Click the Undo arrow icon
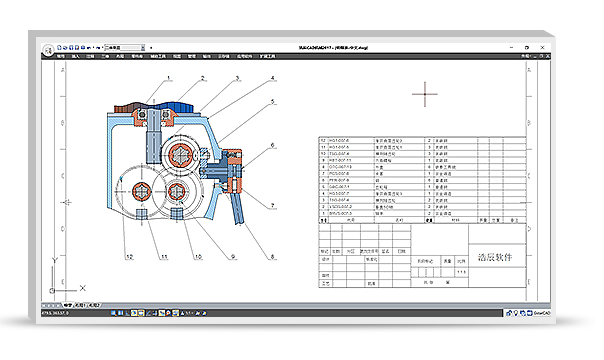The image size is (604, 360). click(89, 48)
